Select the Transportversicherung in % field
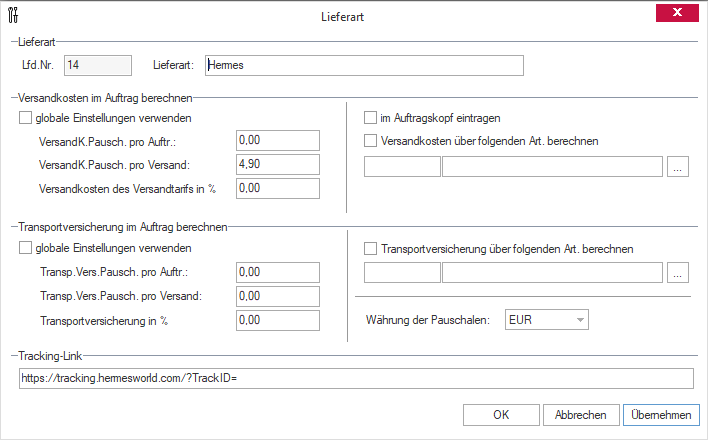708x440 pixels. point(278,320)
